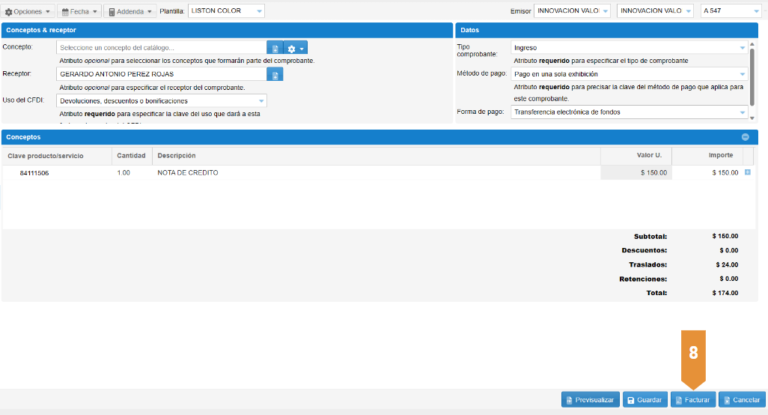Click the catalog search icon beside Concepto

click(x=274, y=48)
